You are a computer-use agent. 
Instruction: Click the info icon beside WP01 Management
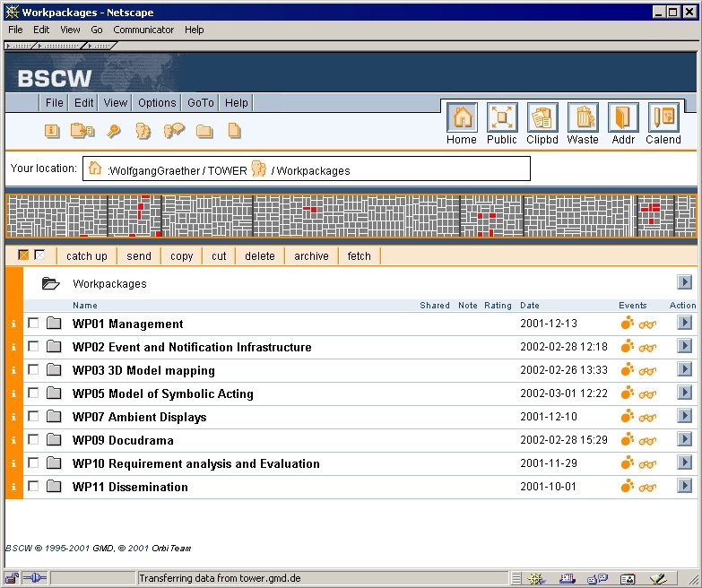tap(13, 324)
